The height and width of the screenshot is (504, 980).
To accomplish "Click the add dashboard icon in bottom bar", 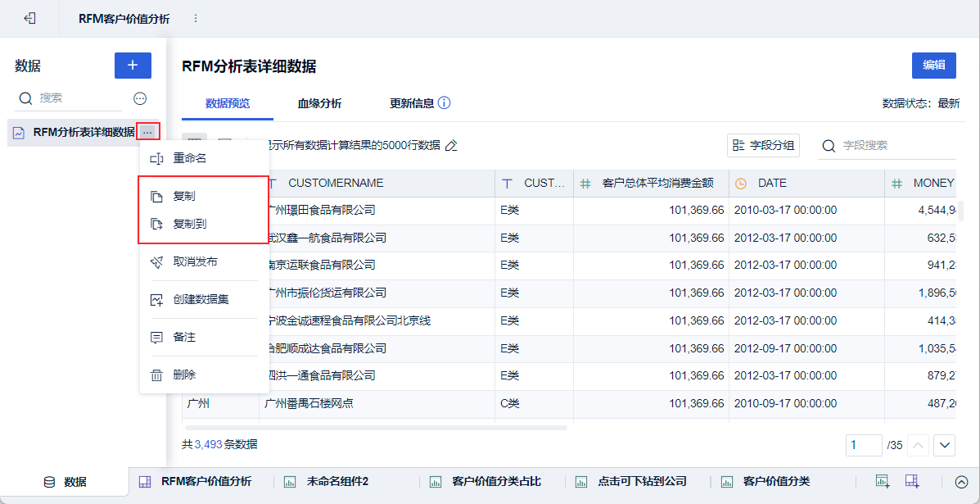I will [913, 481].
